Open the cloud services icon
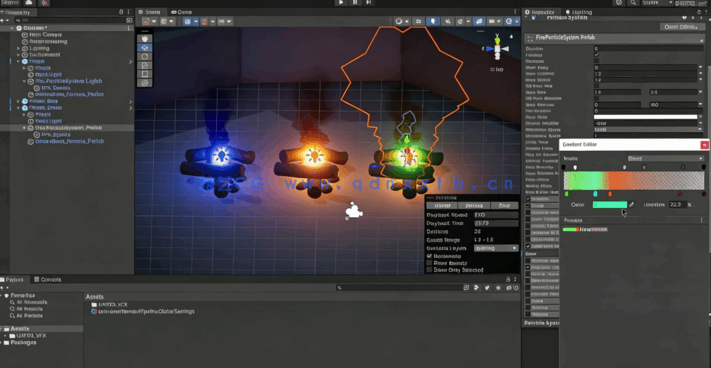This screenshot has width=711, height=368. point(29,2)
